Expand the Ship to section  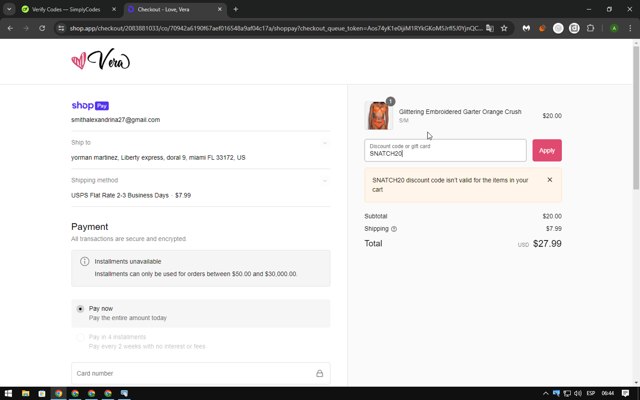pos(325,143)
